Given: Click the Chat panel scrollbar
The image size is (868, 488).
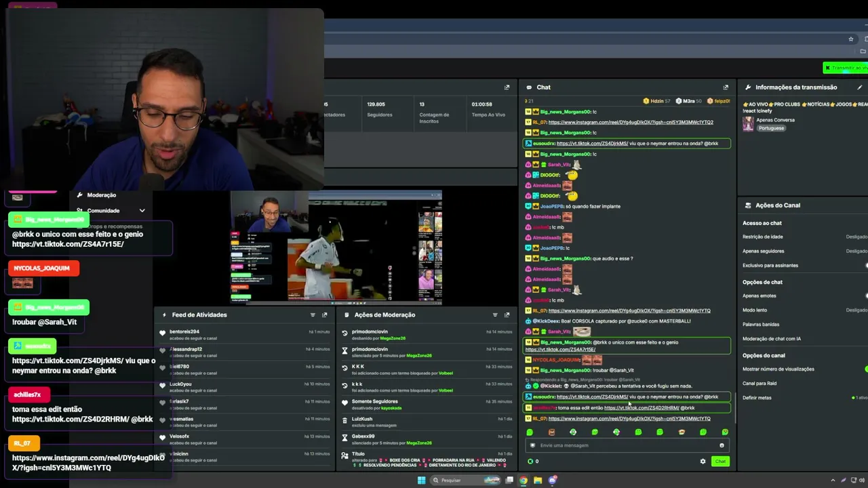Looking at the screenshot, I should pyautogui.click(x=734, y=407).
